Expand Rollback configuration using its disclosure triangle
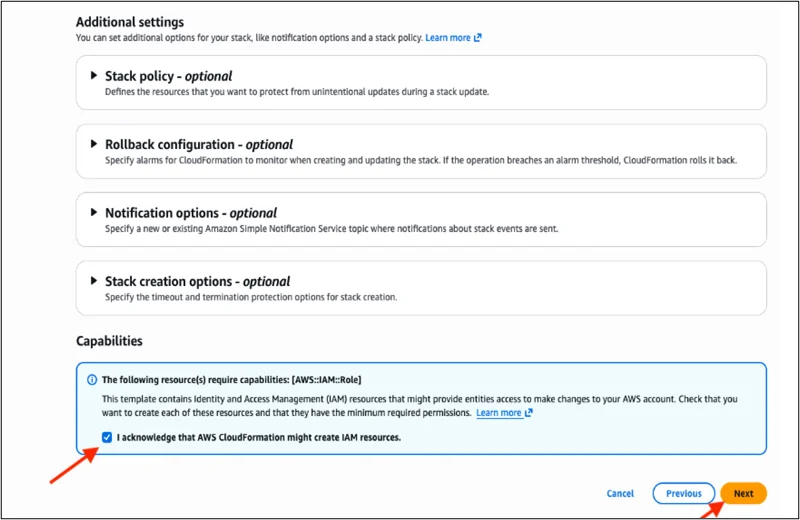This screenshot has height=520, width=800. (x=95, y=144)
